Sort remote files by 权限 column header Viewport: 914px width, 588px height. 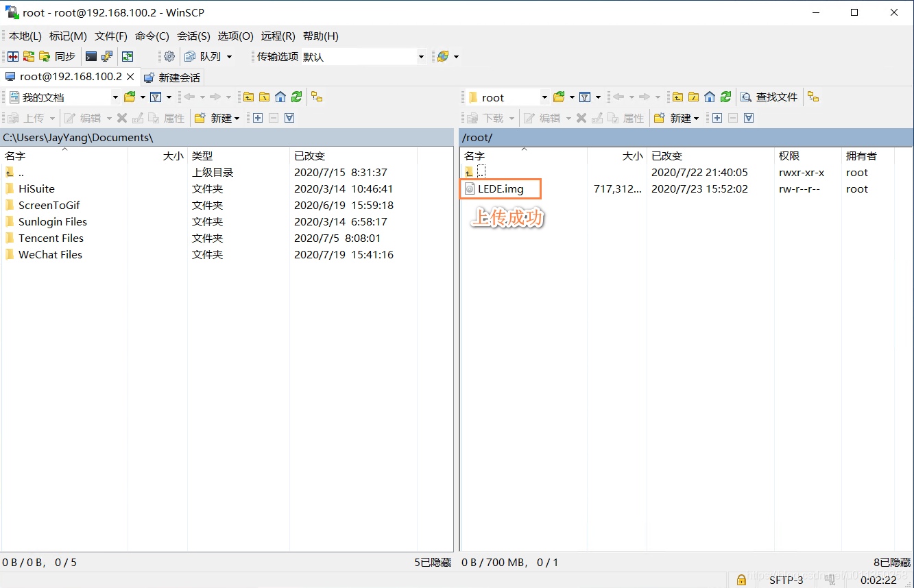point(808,156)
